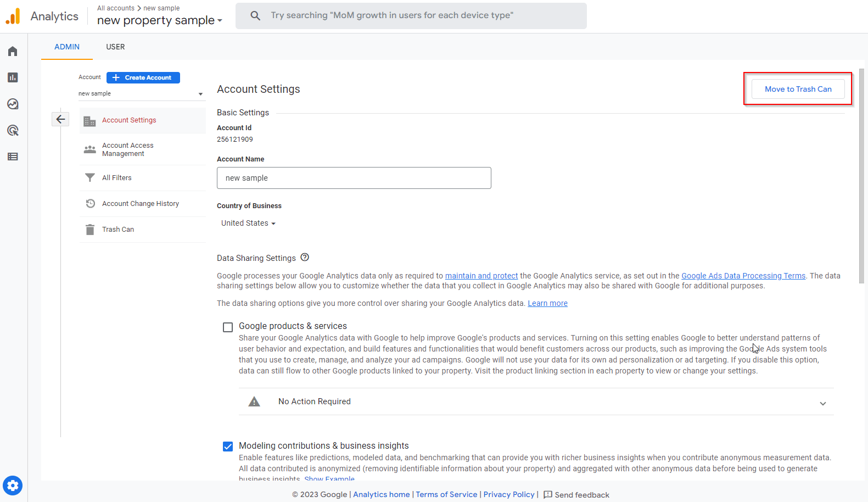Open the Configure table icon in sidebar

click(x=13, y=157)
